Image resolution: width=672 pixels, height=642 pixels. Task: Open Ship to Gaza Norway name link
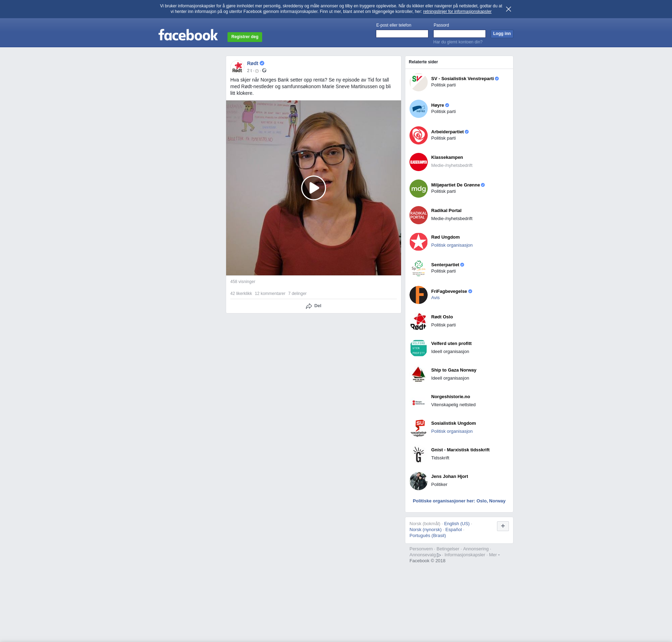pyautogui.click(x=454, y=370)
